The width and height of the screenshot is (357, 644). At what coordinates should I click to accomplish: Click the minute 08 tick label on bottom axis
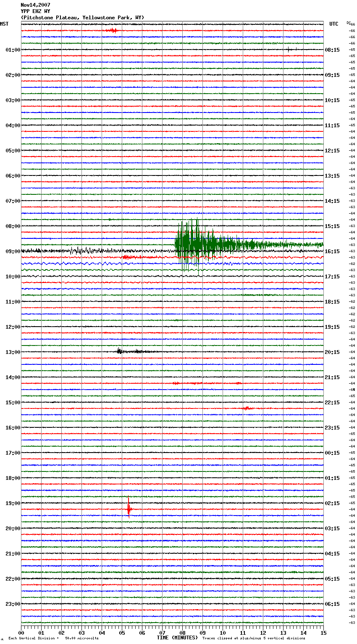coord(182,633)
